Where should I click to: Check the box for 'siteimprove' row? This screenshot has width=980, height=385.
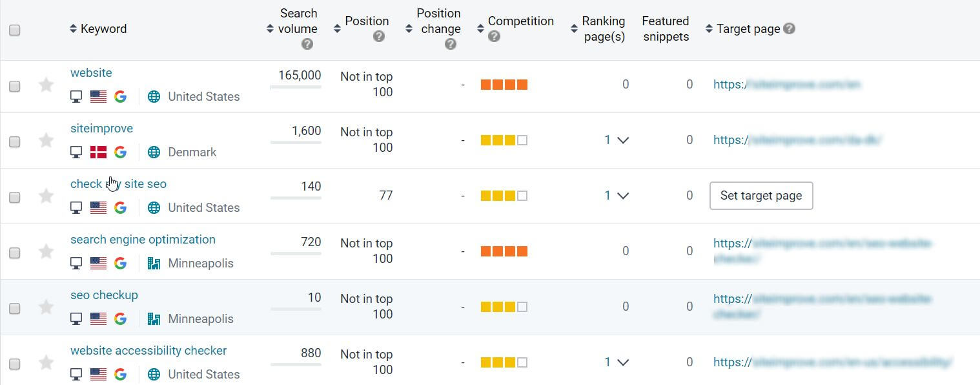pyautogui.click(x=15, y=141)
